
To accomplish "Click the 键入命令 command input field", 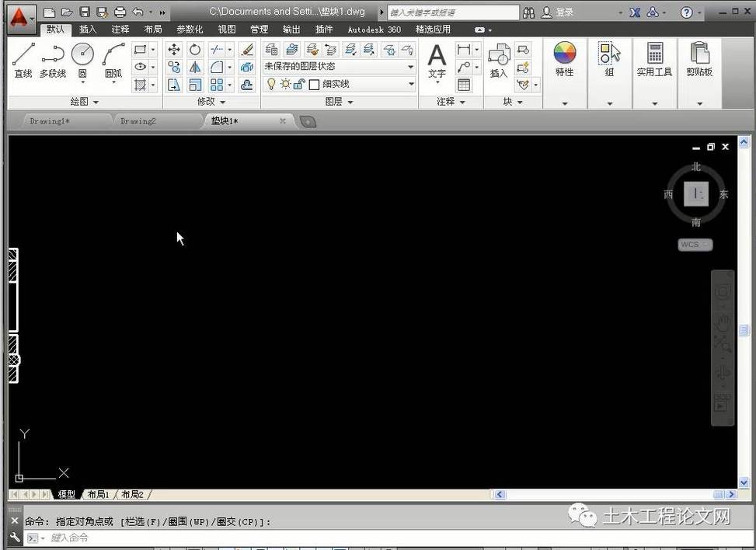I will (233, 538).
